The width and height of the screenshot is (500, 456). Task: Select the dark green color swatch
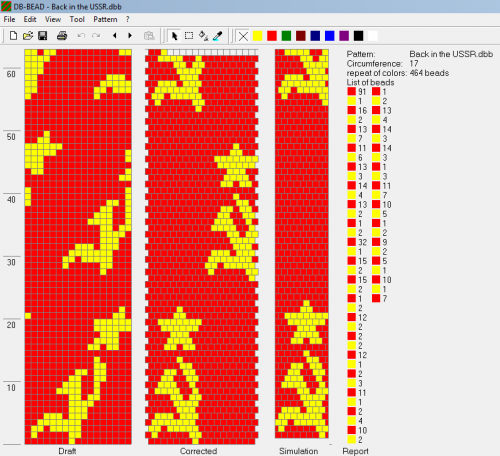click(x=286, y=36)
